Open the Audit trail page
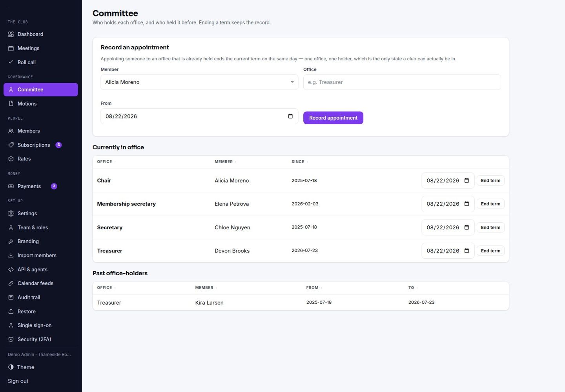The image size is (565, 392). pos(41,298)
